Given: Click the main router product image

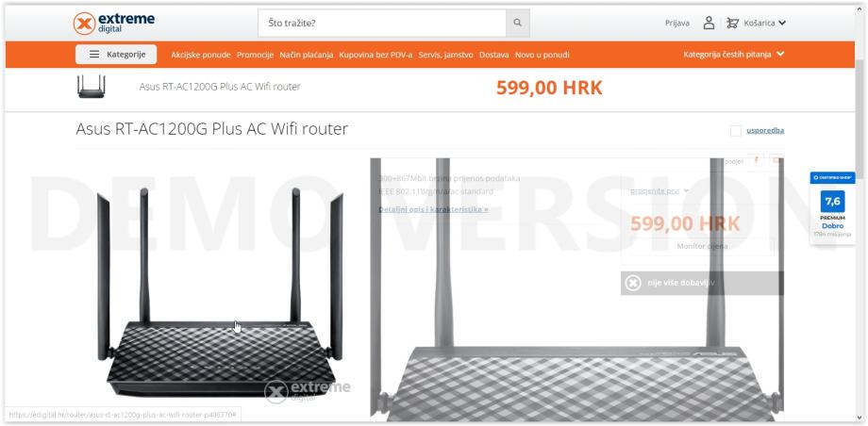Looking at the screenshot, I should [x=221, y=293].
